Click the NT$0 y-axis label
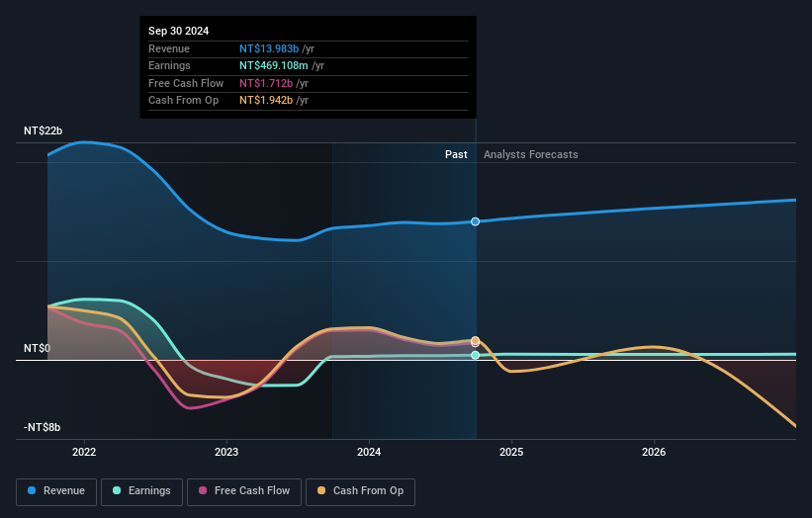 point(37,348)
